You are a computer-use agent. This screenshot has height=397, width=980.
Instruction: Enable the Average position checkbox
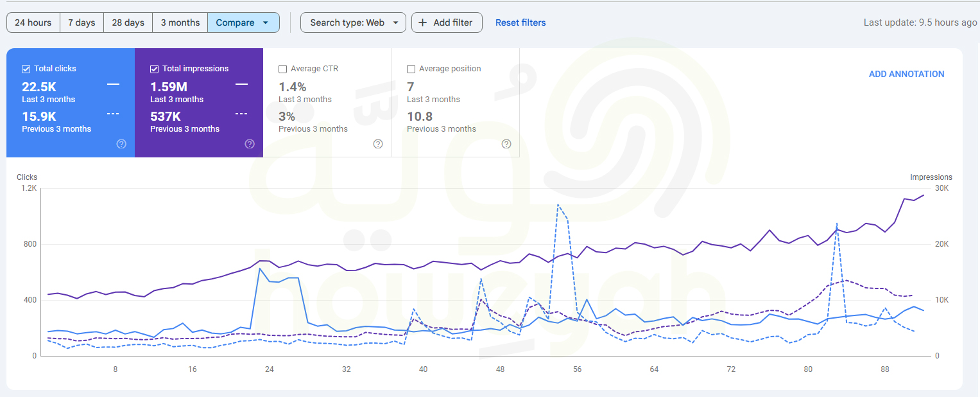411,69
